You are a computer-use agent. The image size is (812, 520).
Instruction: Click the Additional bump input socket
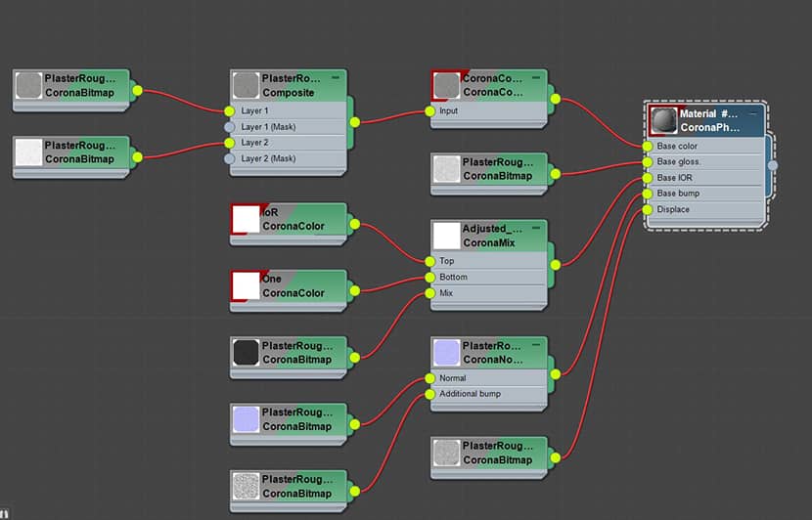pyautogui.click(x=429, y=394)
